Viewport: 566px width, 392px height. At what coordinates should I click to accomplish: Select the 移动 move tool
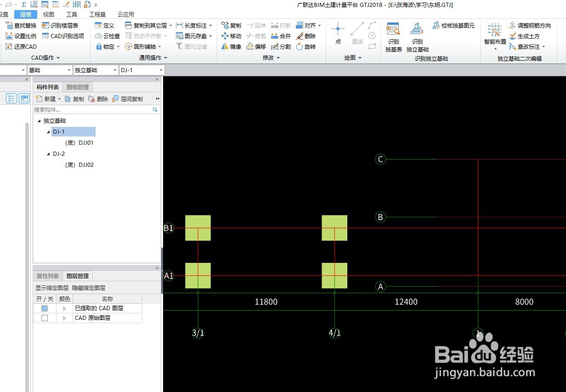click(x=231, y=36)
